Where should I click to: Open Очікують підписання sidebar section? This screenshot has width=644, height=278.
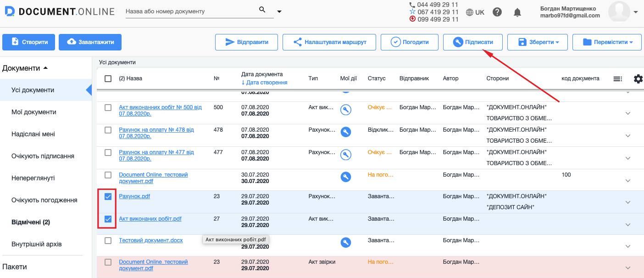pos(43,156)
